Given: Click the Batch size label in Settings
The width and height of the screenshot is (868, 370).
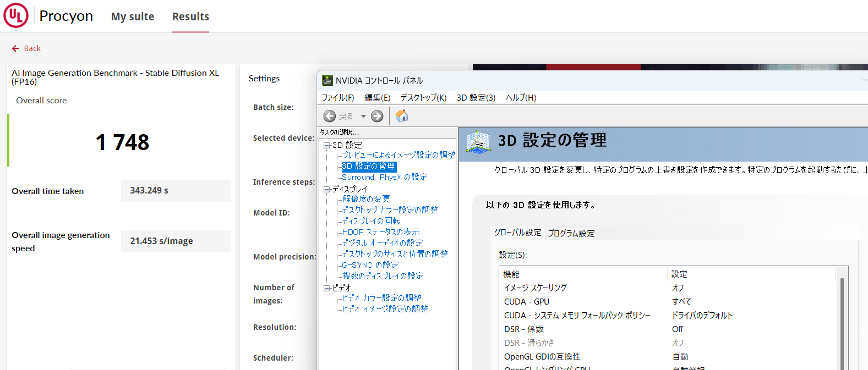Looking at the screenshot, I should (x=274, y=107).
